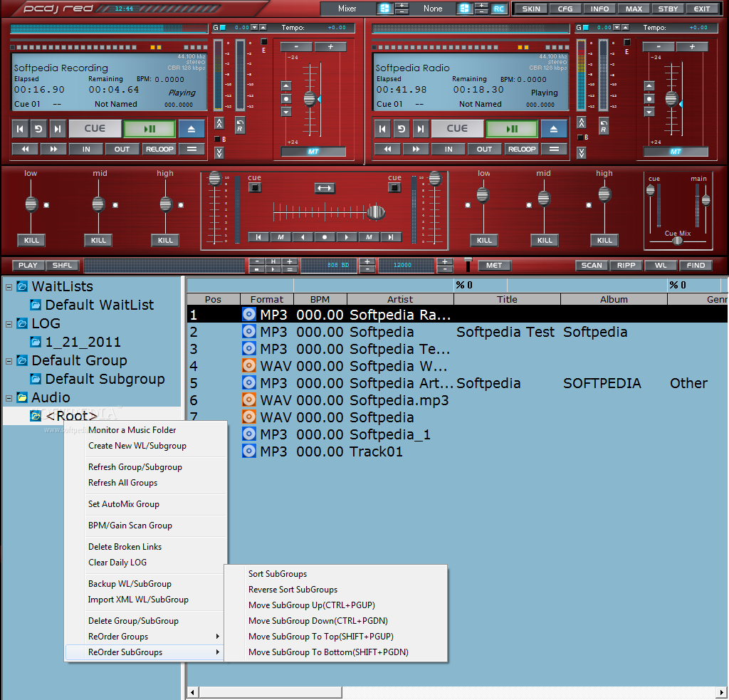Choose Set AutoMix Group

(124, 503)
